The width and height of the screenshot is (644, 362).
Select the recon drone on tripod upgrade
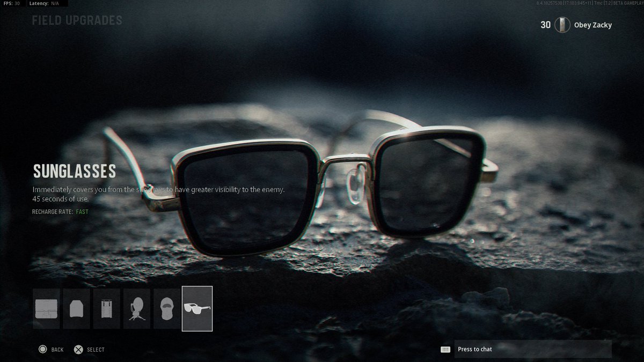coord(137,308)
